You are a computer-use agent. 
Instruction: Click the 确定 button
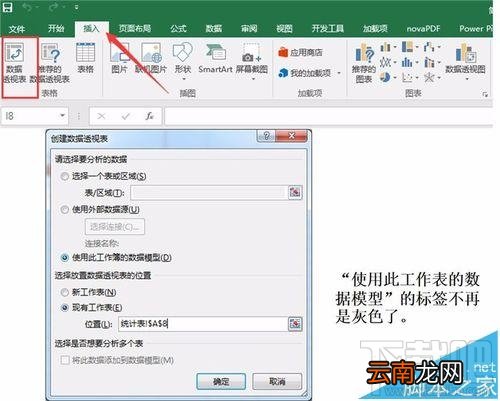click(221, 381)
